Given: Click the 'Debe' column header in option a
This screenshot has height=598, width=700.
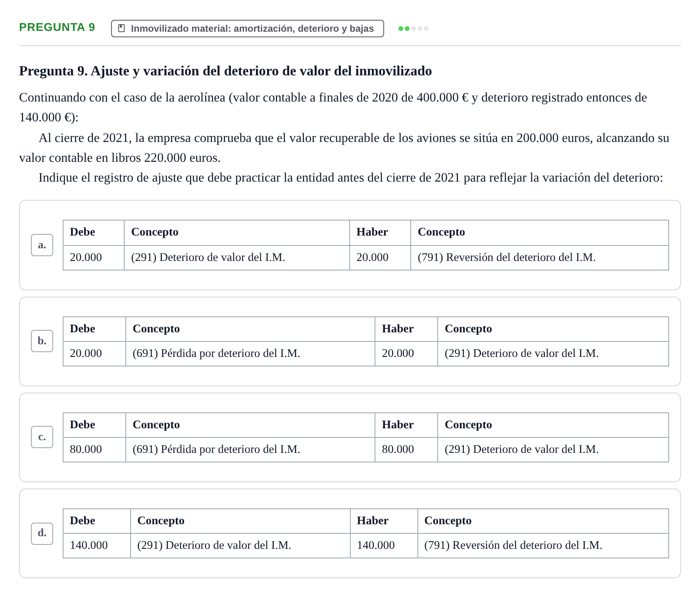Looking at the screenshot, I should (83, 232).
